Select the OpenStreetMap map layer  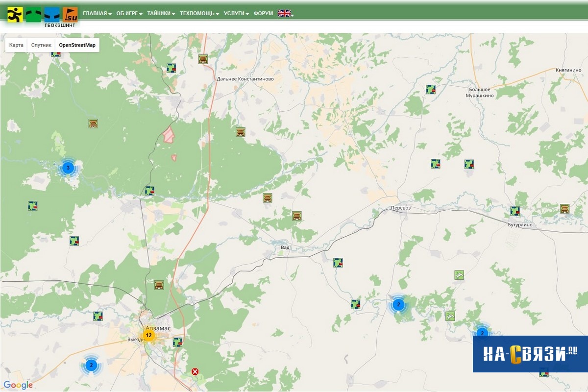click(x=77, y=45)
